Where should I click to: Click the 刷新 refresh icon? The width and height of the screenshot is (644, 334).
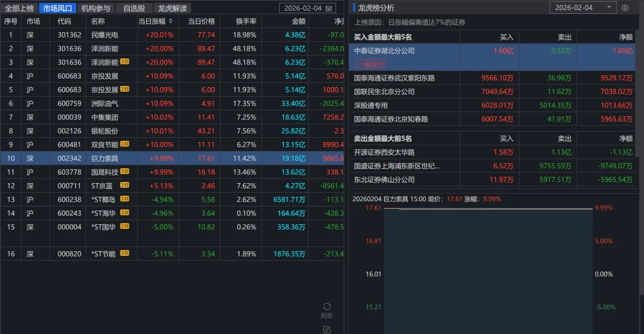point(327,307)
